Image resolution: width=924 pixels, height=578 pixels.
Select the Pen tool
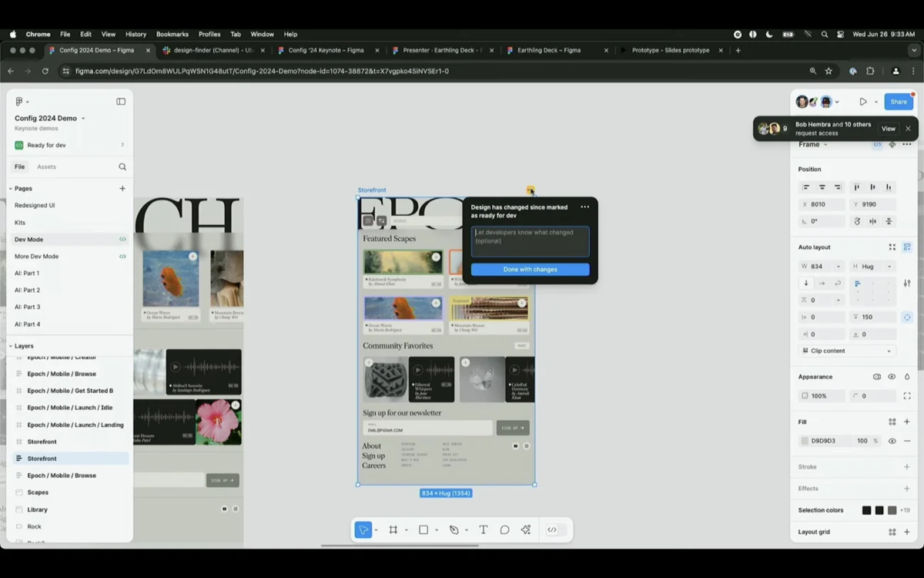pyautogui.click(x=454, y=529)
